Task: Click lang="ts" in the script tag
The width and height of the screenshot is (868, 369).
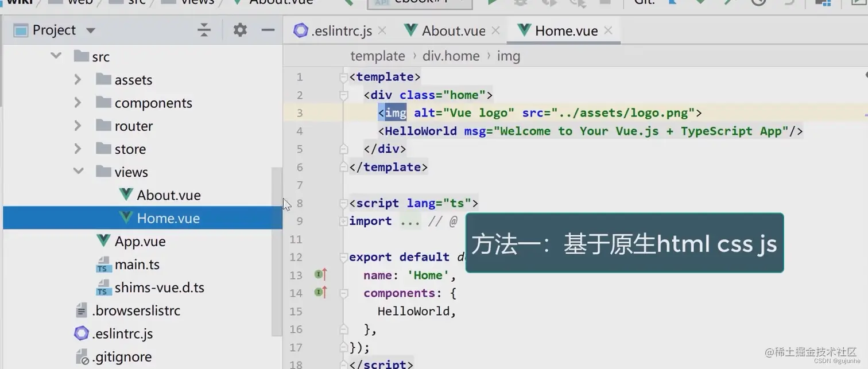Action: pos(439,203)
